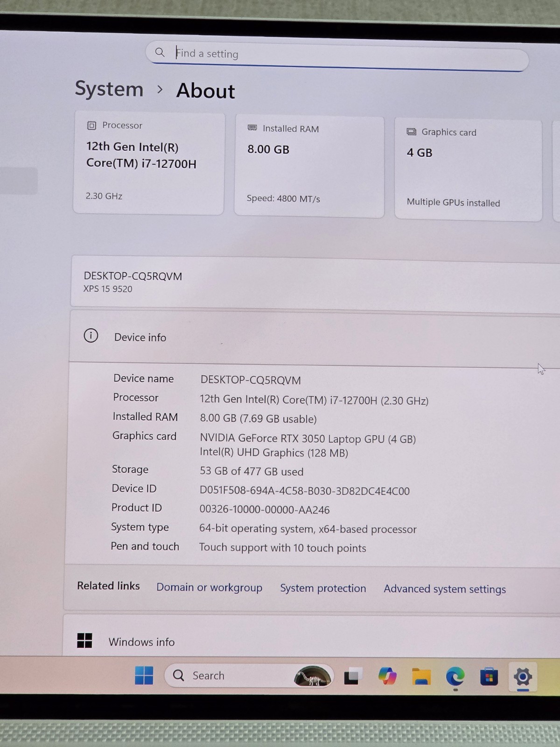
Task: Click the Speed: 4800 MT/s text
Action: click(x=283, y=198)
